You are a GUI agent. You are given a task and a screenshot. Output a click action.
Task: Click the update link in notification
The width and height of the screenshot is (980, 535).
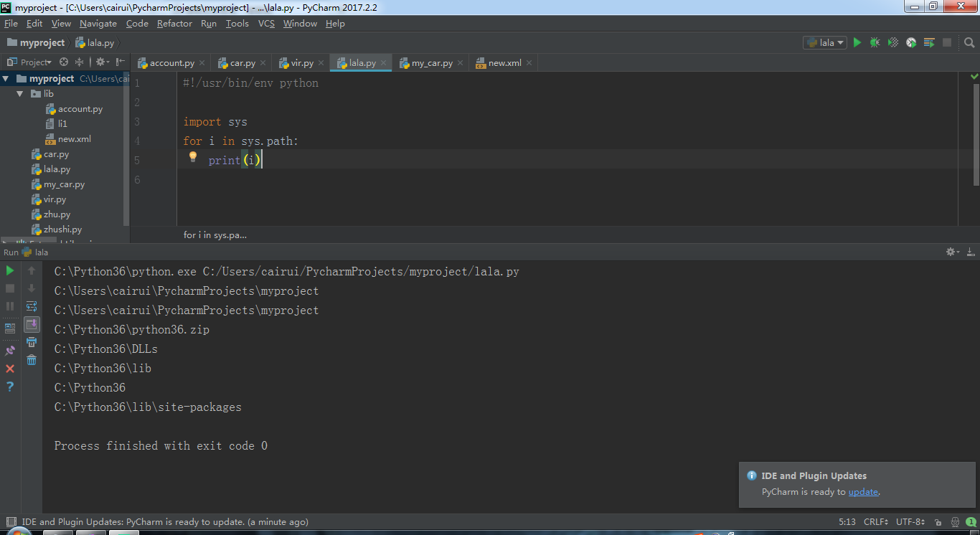863,492
